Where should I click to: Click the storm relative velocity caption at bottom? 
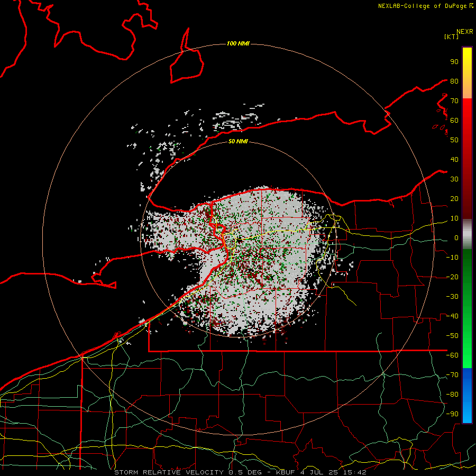coord(240,472)
